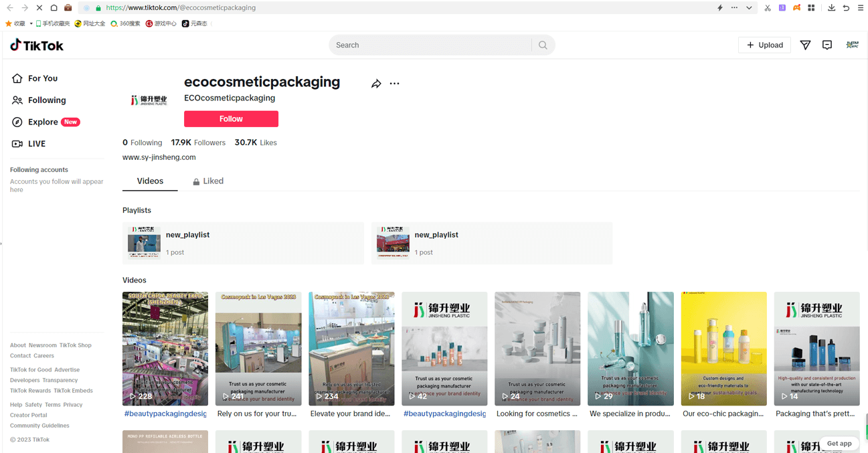Open the About footer link
The height and width of the screenshot is (453, 868).
[x=18, y=345]
